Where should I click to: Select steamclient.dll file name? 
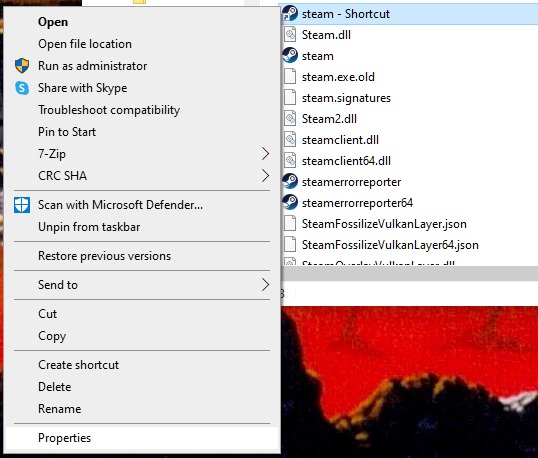pyautogui.click(x=340, y=140)
